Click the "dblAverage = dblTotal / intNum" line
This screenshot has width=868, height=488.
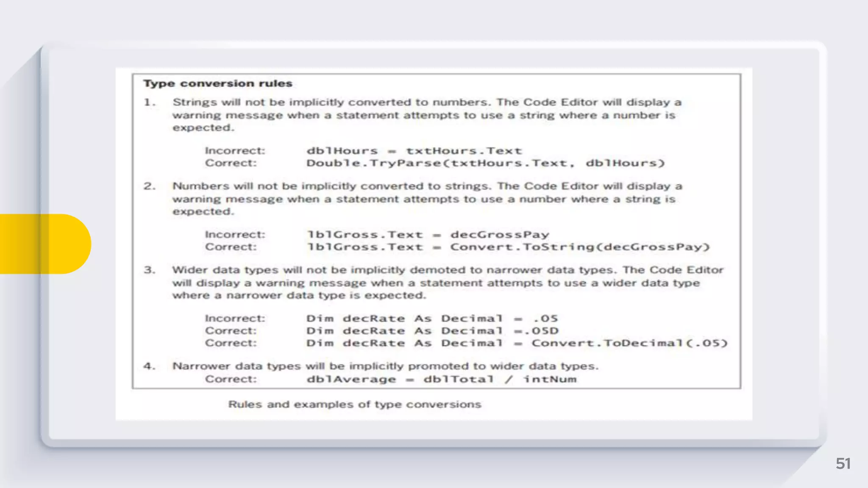click(441, 379)
